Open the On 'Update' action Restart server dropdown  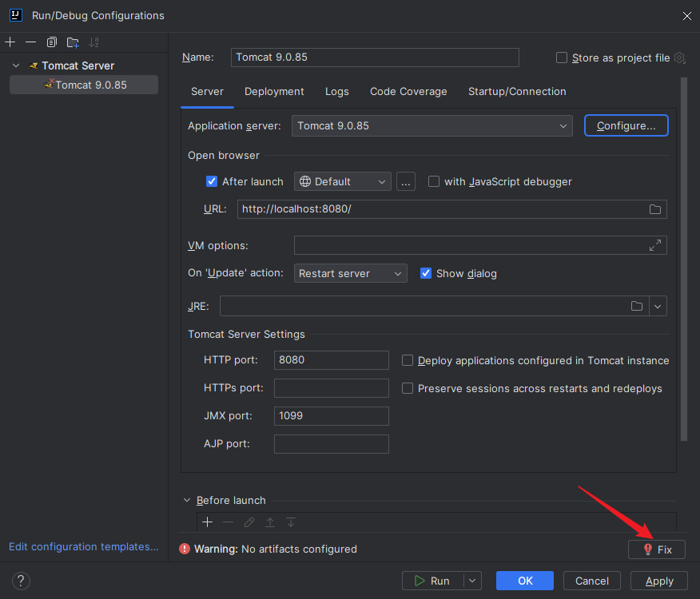coord(351,273)
